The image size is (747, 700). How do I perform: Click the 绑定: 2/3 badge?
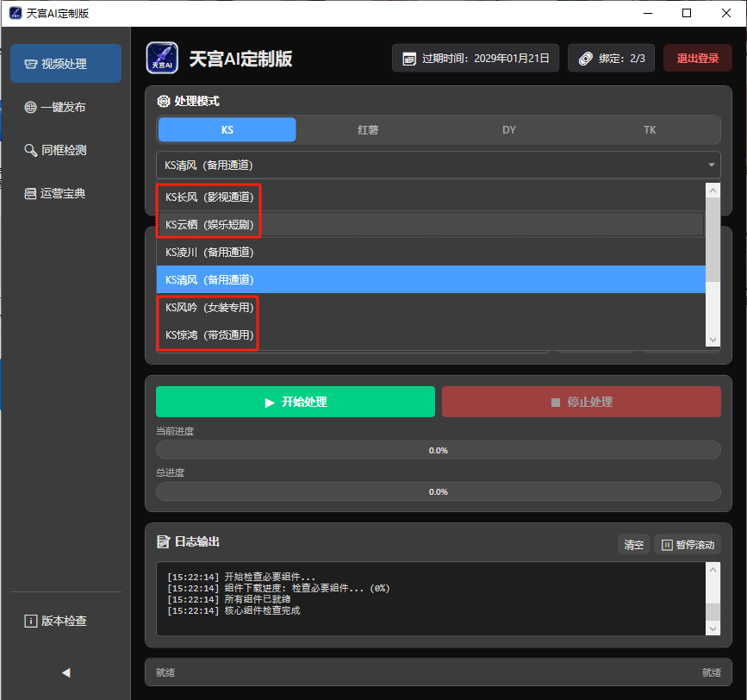[x=611, y=58]
